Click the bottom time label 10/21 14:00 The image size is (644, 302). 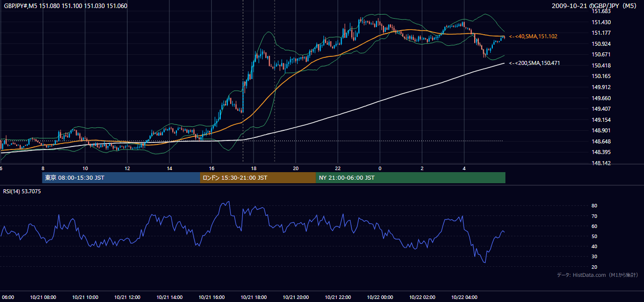(169, 297)
